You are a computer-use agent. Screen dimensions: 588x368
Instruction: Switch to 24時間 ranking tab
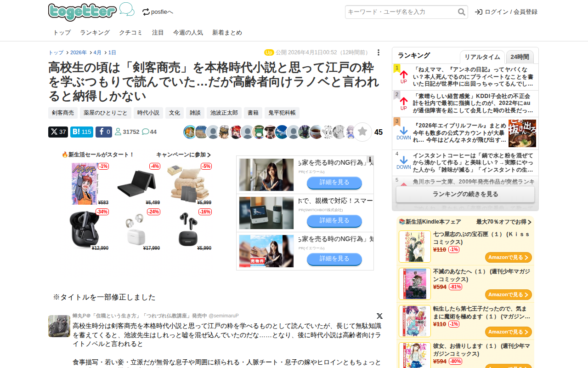[x=520, y=57]
